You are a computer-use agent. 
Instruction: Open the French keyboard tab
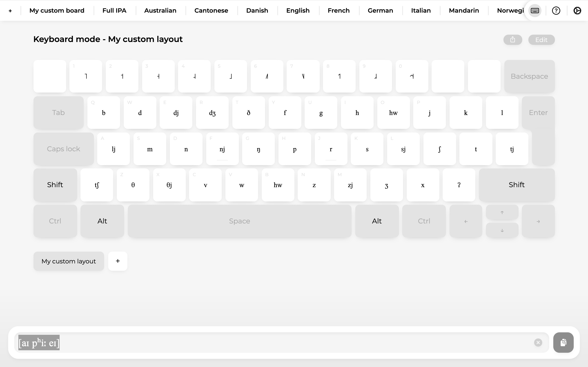pyautogui.click(x=339, y=10)
